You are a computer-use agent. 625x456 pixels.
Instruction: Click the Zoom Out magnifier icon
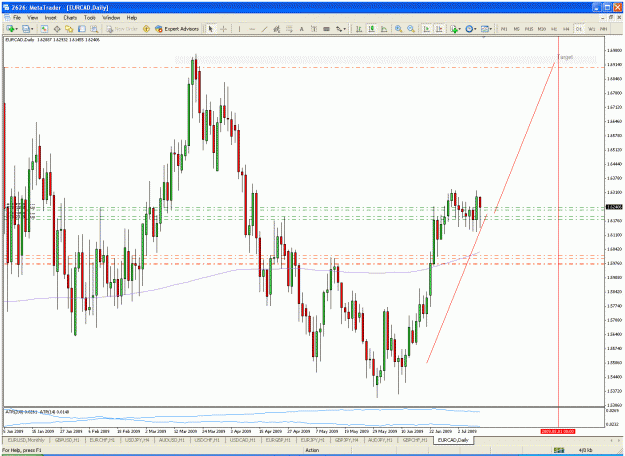coord(411,29)
